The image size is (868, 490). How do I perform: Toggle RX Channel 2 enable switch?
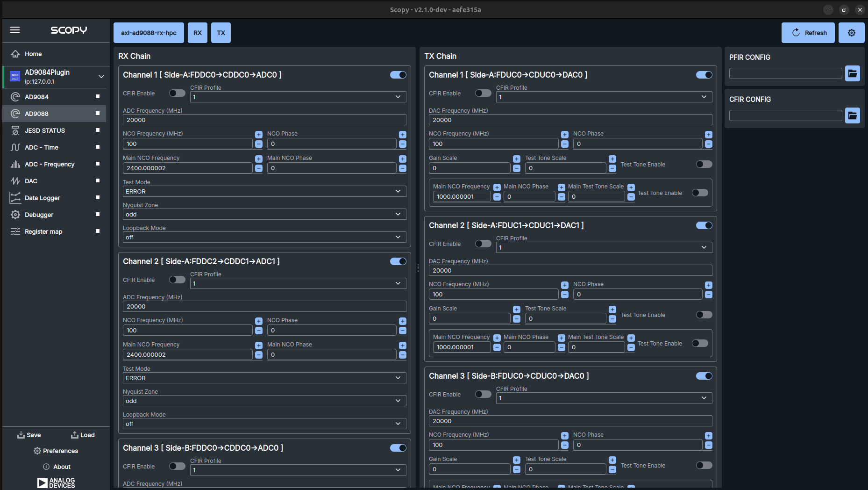click(x=398, y=261)
